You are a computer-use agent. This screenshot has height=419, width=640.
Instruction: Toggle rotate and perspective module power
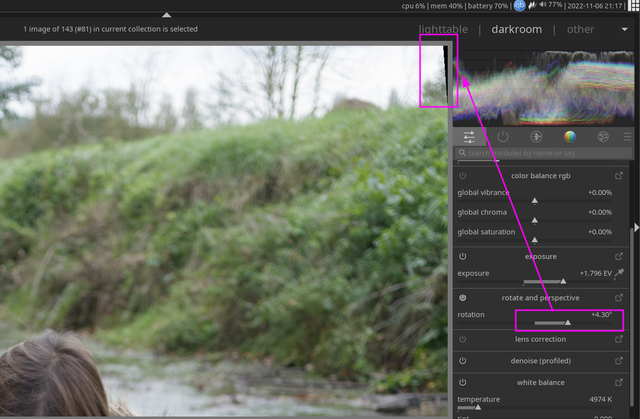click(462, 298)
